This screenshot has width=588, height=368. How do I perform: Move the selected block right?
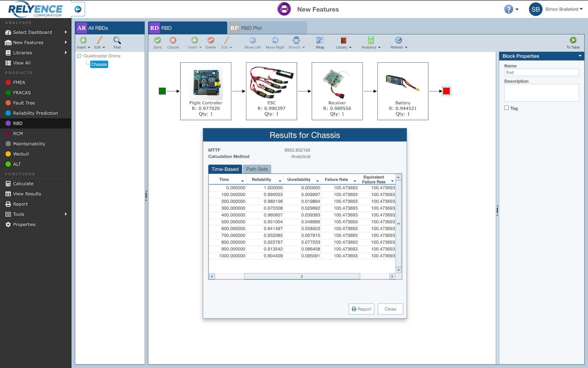pyautogui.click(x=275, y=43)
